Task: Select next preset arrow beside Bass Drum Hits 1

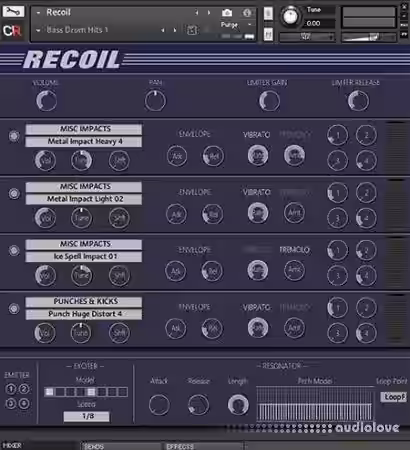Action: pyautogui.click(x=175, y=30)
